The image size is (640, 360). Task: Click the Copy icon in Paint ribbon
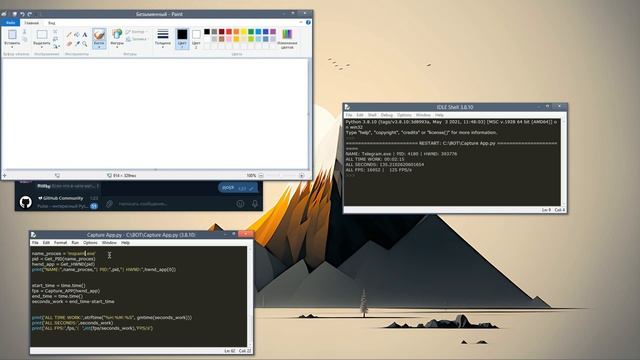(24, 39)
